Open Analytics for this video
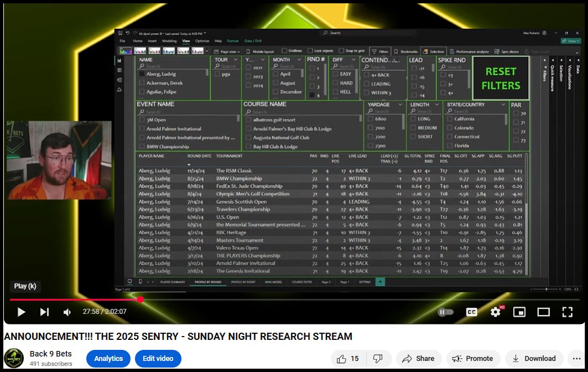588x372 pixels. click(x=108, y=359)
